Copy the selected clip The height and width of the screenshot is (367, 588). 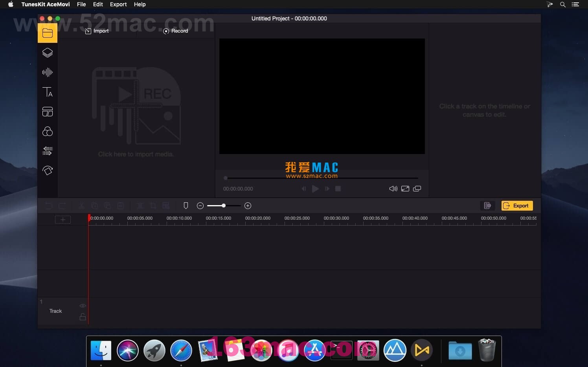tap(94, 206)
